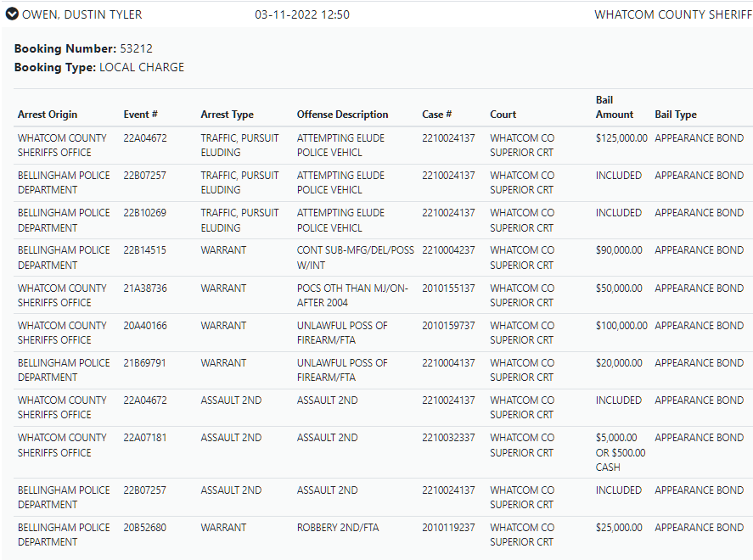Click the inmate name OWEN, DUSTIN TYLER
The width and height of the screenshot is (753, 560).
[82, 14]
